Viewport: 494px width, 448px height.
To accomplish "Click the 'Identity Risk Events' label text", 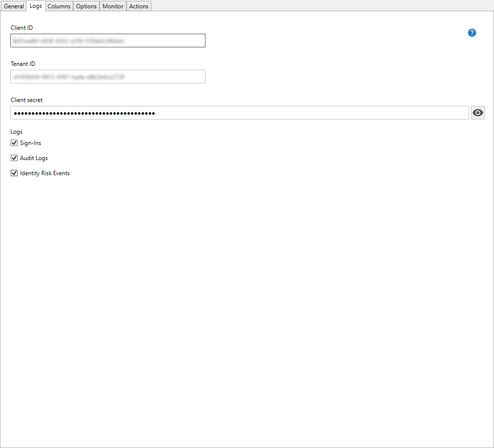I will point(45,173).
